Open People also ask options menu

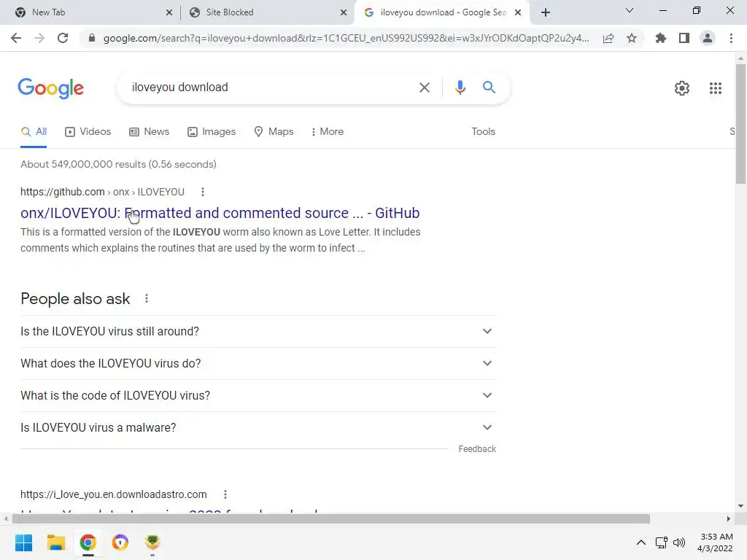click(146, 298)
